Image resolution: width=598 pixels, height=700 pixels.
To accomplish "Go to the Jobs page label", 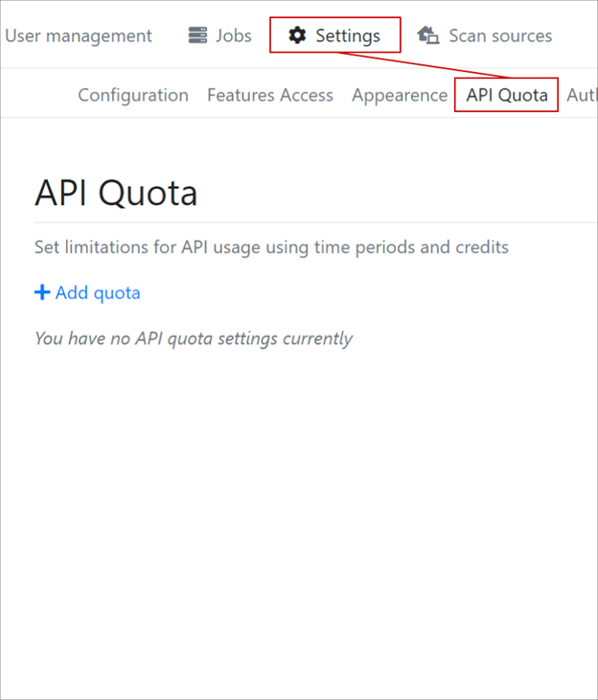I will tap(234, 36).
